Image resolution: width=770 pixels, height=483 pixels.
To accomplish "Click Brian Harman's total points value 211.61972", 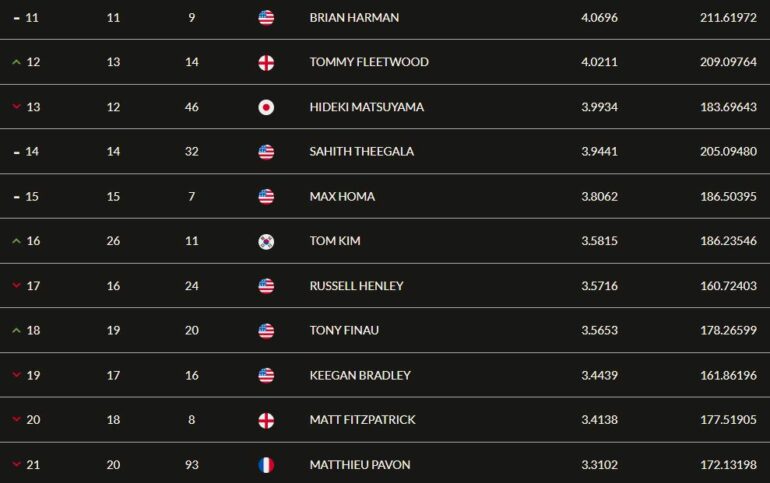I will (728, 18).
